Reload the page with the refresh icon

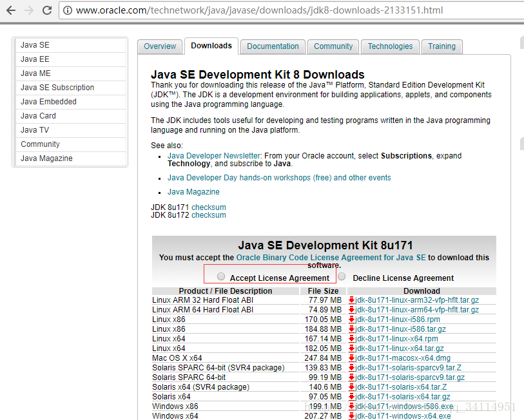pyautogui.click(x=47, y=10)
